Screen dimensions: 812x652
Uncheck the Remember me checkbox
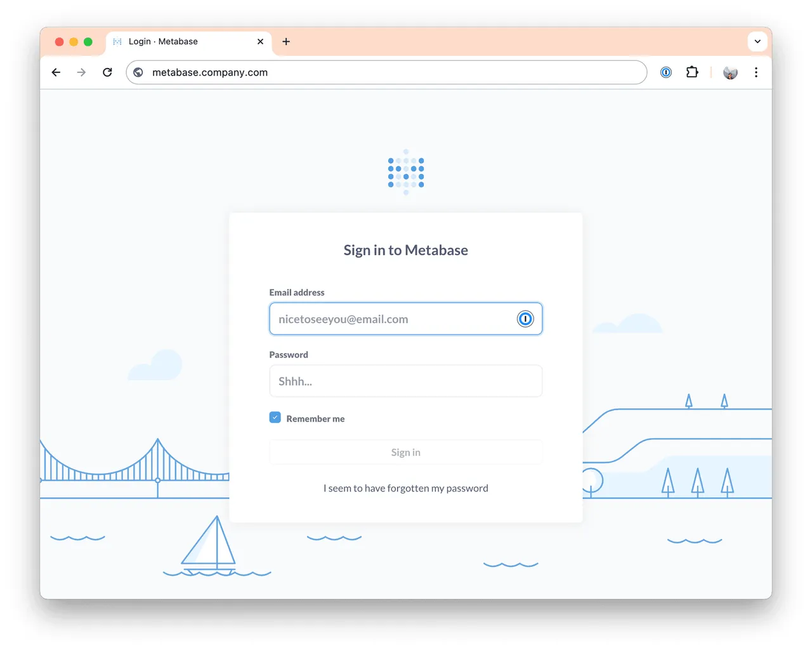click(x=275, y=418)
